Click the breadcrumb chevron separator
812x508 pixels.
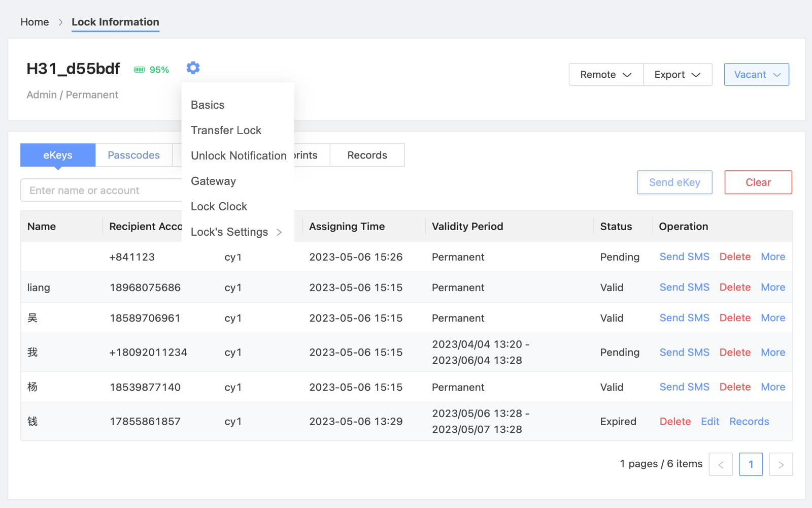point(60,22)
